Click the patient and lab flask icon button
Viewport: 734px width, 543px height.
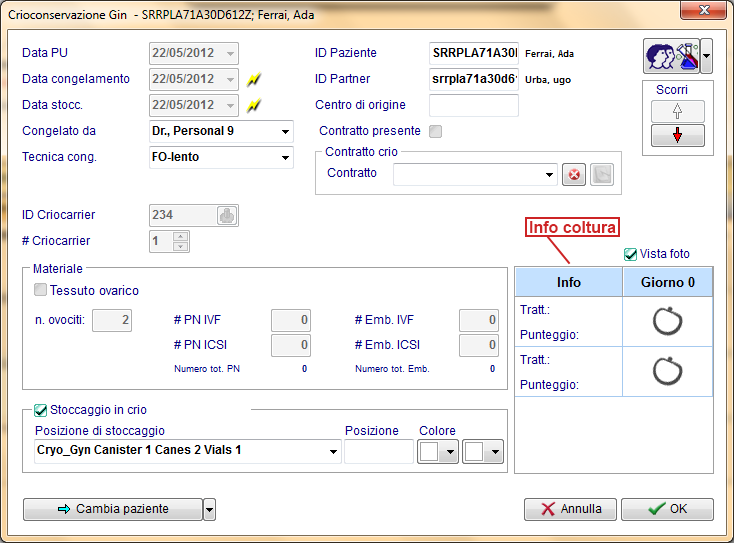tap(671, 56)
